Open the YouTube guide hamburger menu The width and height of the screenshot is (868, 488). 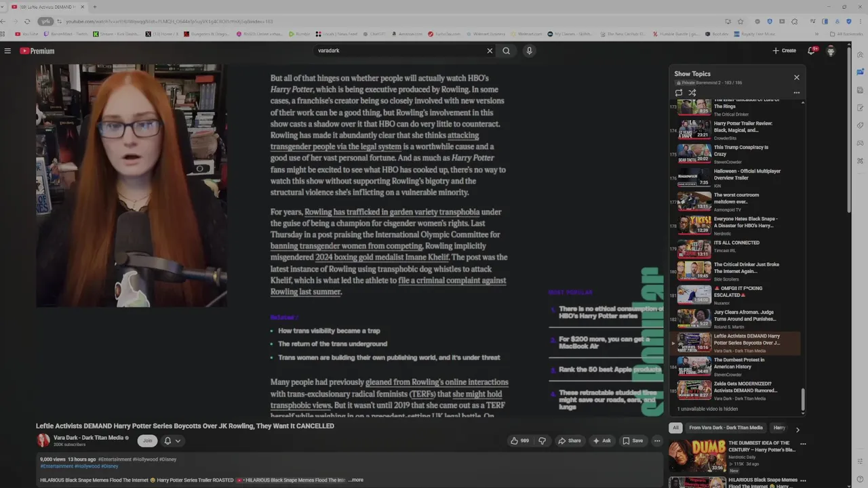[x=7, y=51]
